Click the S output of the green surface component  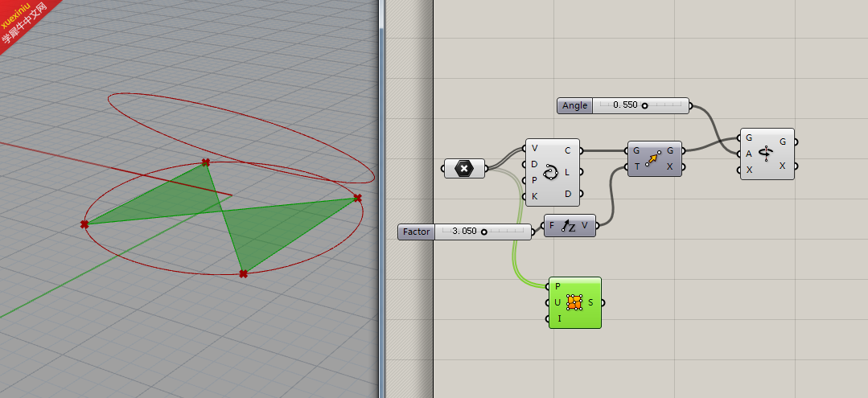click(590, 303)
